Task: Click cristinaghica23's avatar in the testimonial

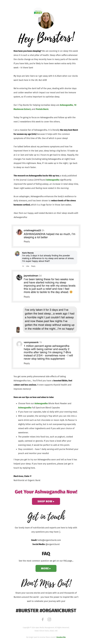Action: (19, 232)
